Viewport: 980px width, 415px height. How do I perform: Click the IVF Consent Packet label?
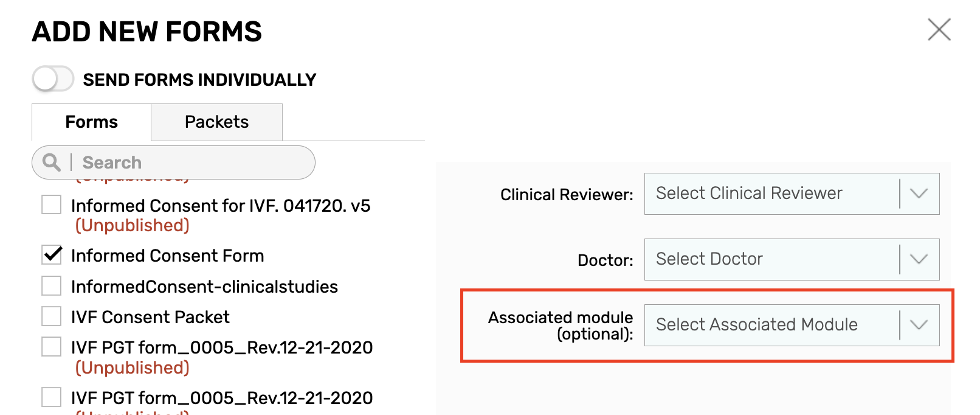point(150,317)
